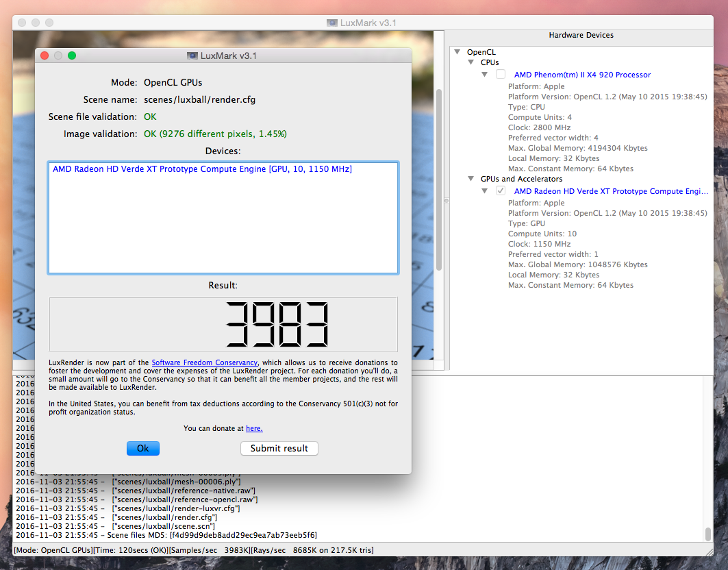
Task: Select AMD Radeon HD Verde XT tree item
Action: pos(611,191)
